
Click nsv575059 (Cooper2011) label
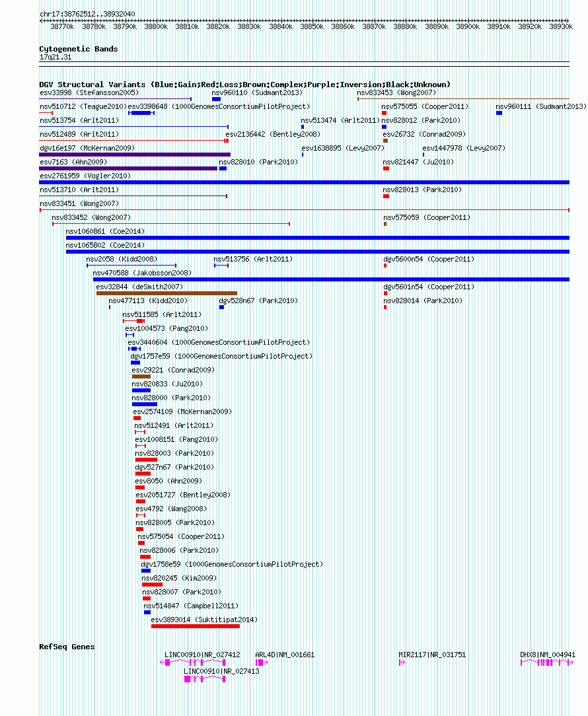coord(427,217)
